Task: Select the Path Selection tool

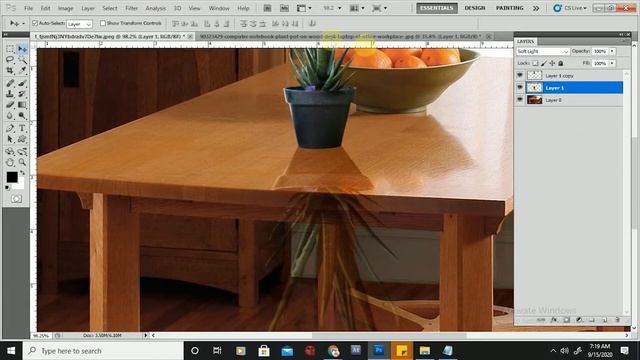Action: pyautogui.click(x=10, y=139)
